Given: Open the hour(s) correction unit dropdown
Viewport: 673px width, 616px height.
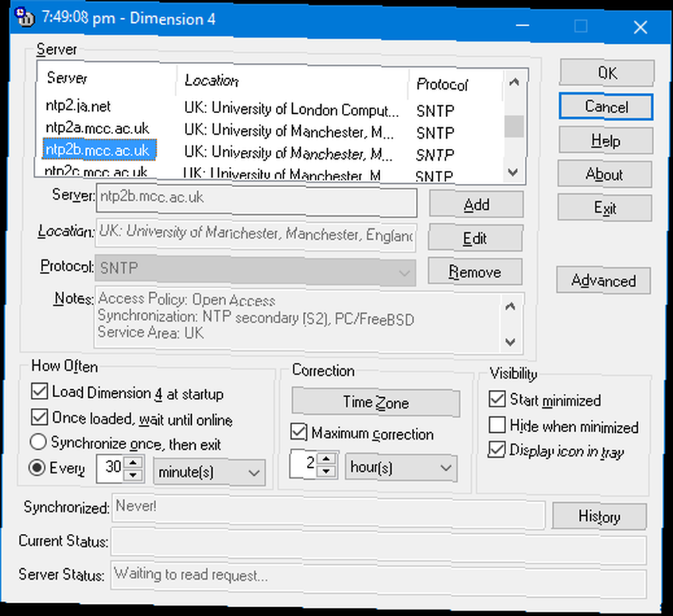Looking at the screenshot, I should pos(401,467).
